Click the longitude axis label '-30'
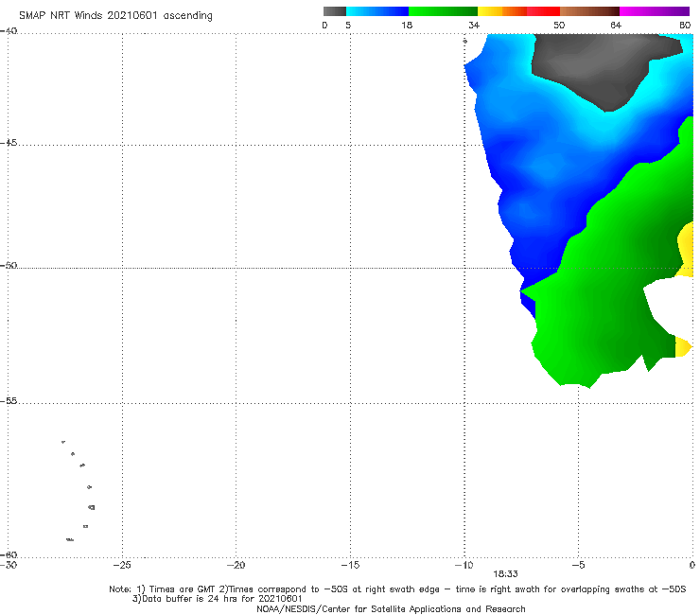The image size is (700, 615). (x=9, y=566)
